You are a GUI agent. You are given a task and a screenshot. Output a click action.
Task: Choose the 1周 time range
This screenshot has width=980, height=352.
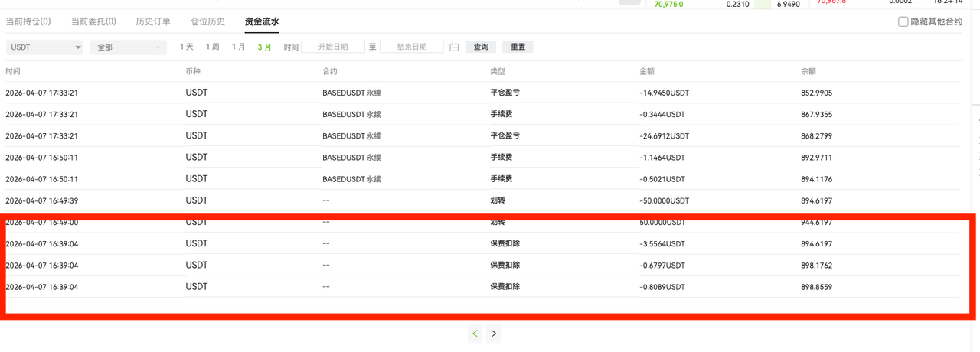tap(213, 47)
